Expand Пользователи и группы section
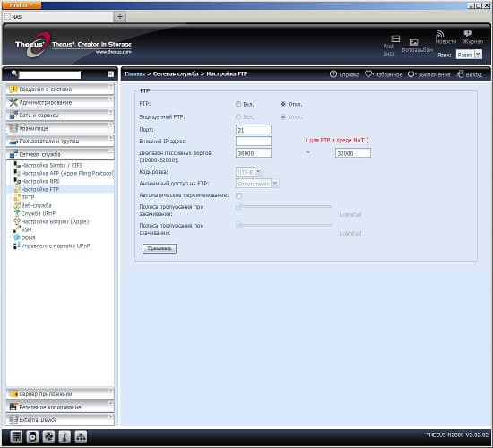Image resolution: width=493 pixels, height=448 pixels. pyautogui.click(x=60, y=142)
